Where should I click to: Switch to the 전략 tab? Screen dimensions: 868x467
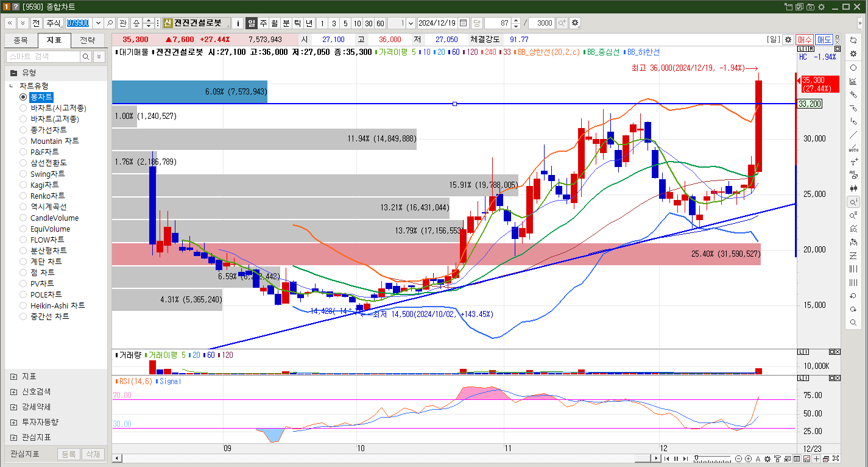point(88,40)
